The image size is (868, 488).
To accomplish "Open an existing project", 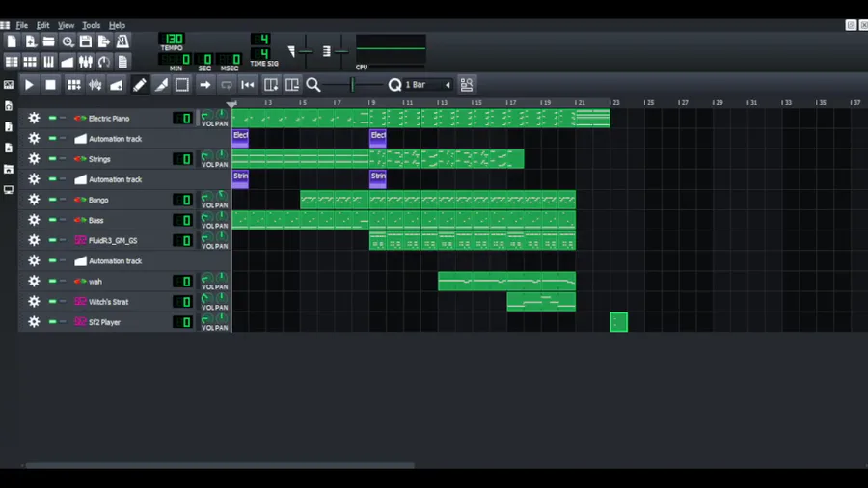I will (49, 41).
